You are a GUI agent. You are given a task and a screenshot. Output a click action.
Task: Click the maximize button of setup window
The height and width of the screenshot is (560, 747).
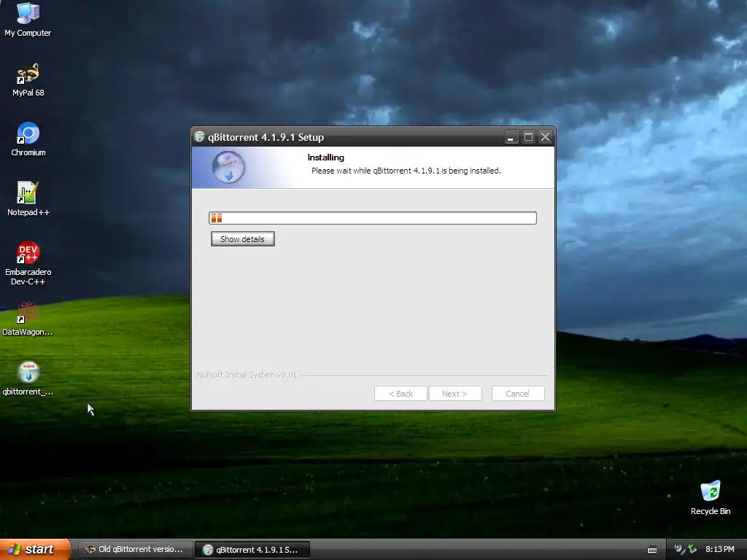coord(528,137)
